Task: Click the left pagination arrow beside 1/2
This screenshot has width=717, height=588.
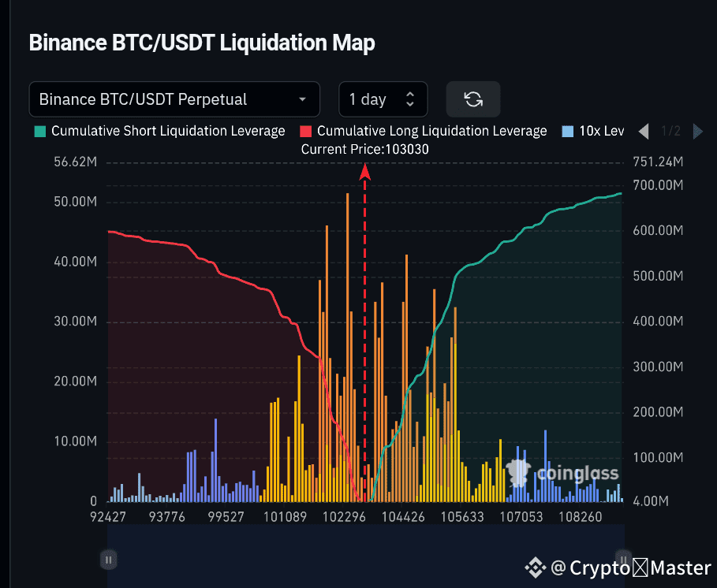Action: tap(644, 131)
